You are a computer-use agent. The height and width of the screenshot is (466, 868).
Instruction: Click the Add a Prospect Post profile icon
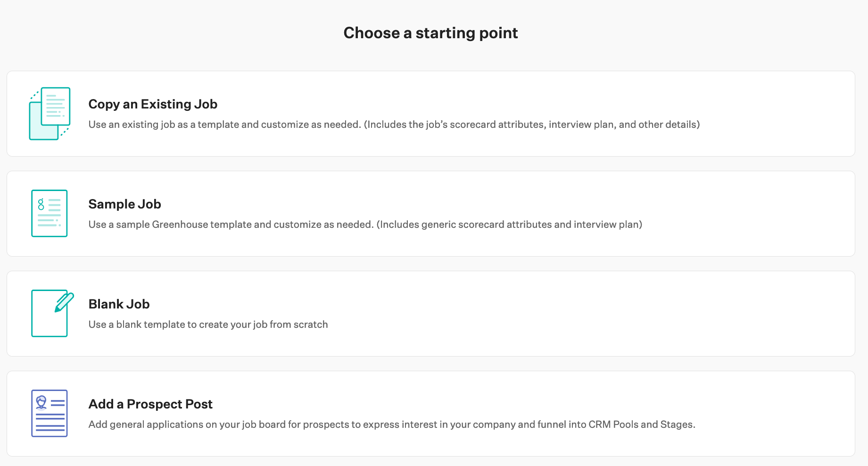(49, 413)
